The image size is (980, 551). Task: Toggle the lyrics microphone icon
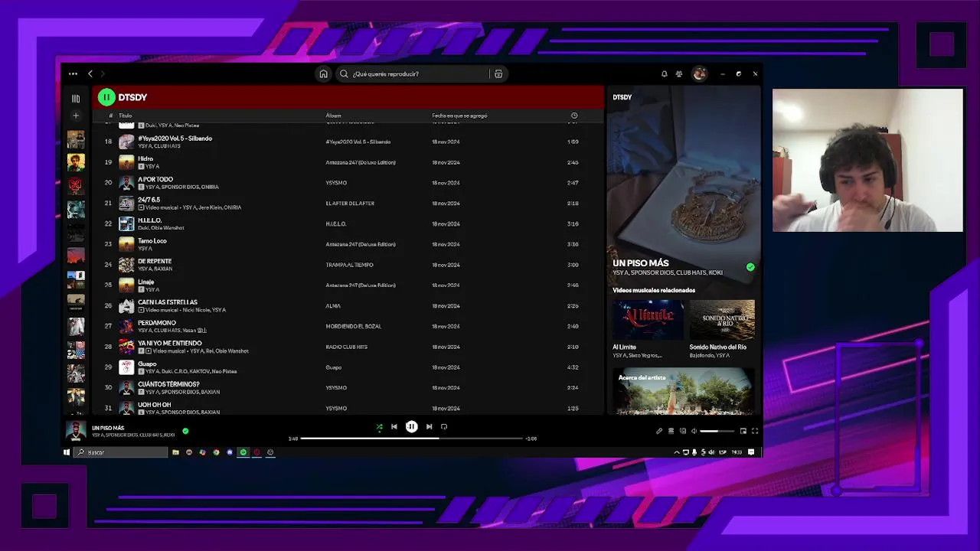659,431
